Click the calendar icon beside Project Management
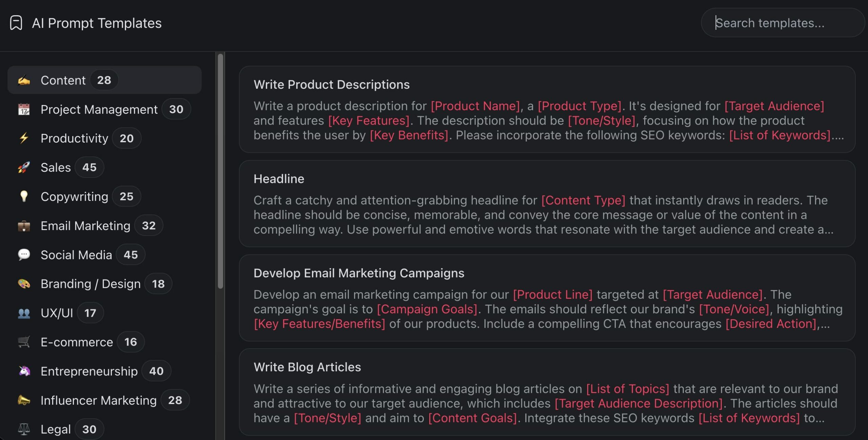 tap(24, 109)
